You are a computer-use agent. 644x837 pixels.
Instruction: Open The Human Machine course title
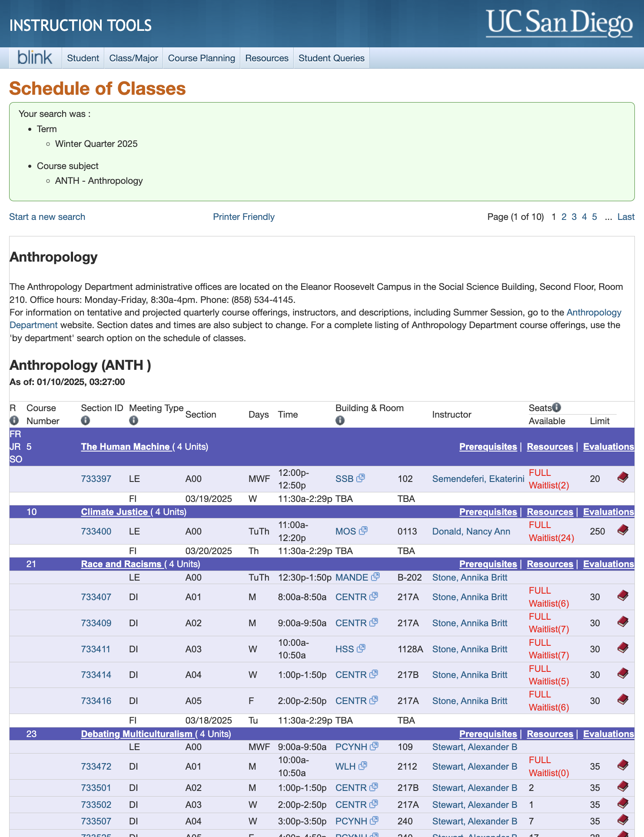pyautogui.click(x=125, y=447)
